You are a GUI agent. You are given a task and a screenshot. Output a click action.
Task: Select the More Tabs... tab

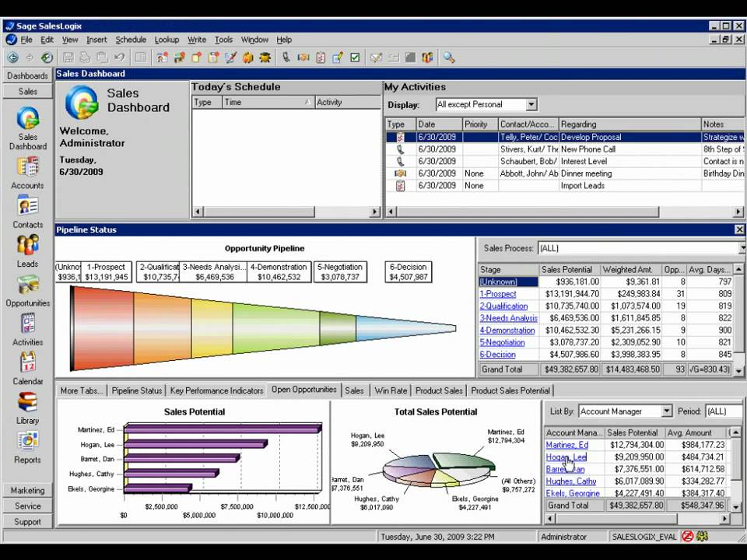click(82, 390)
